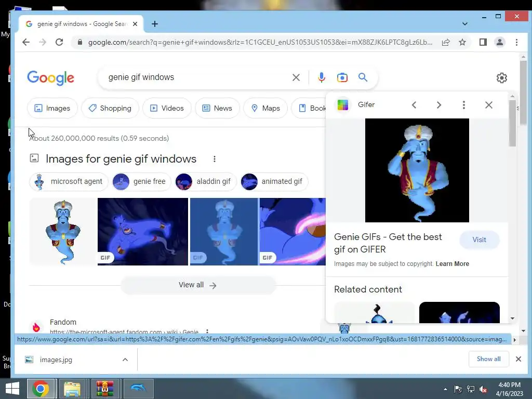The height and width of the screenshot is (399, 532).
Task: Open the tab search chevron
Action: point(465,24)
